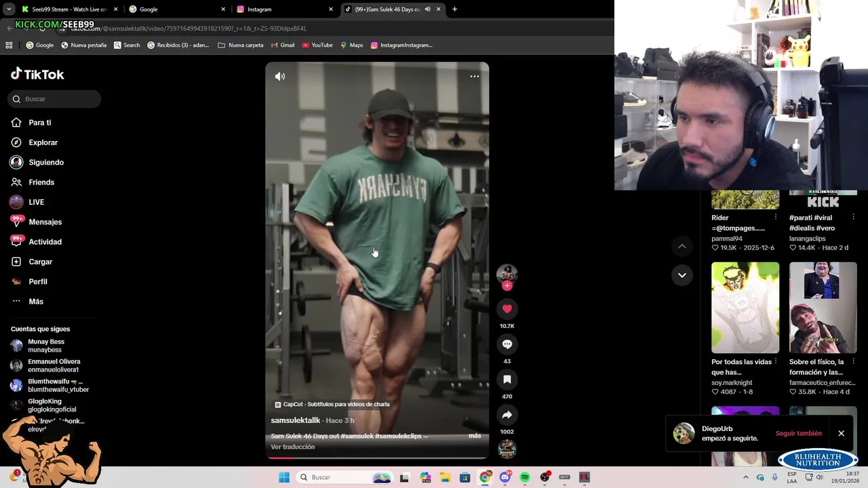
Task: Show hidden system tray icons
Action: coord(746,477)
